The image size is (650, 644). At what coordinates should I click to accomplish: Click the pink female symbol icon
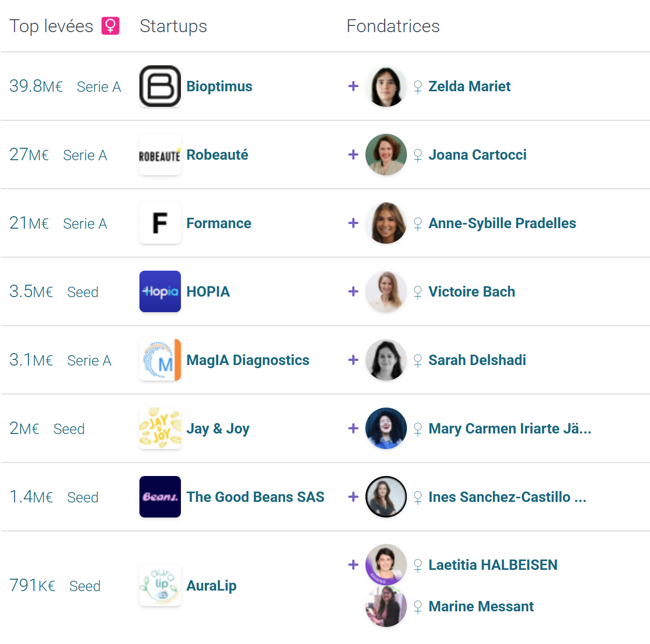click(110, 25)
